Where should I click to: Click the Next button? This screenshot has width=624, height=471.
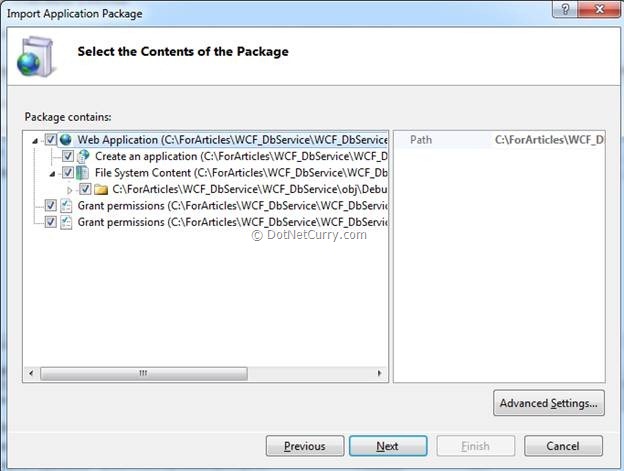(387, 446)
